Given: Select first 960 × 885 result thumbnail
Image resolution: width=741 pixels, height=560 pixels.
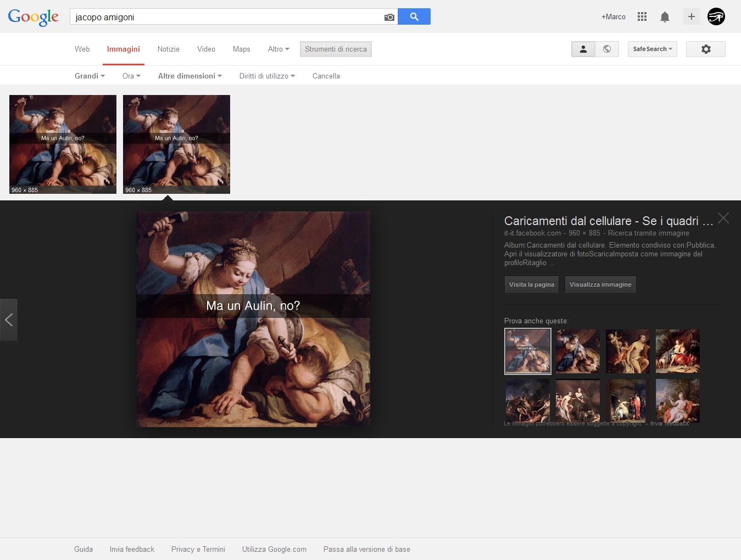Looking at the screenshot, I should coord(63,144).
